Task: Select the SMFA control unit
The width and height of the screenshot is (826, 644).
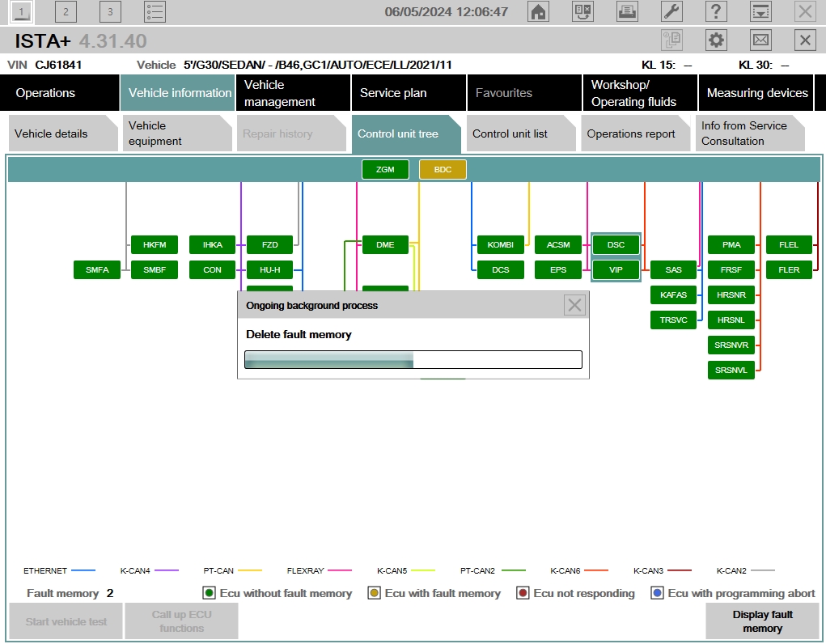Action: pos(97,270)
